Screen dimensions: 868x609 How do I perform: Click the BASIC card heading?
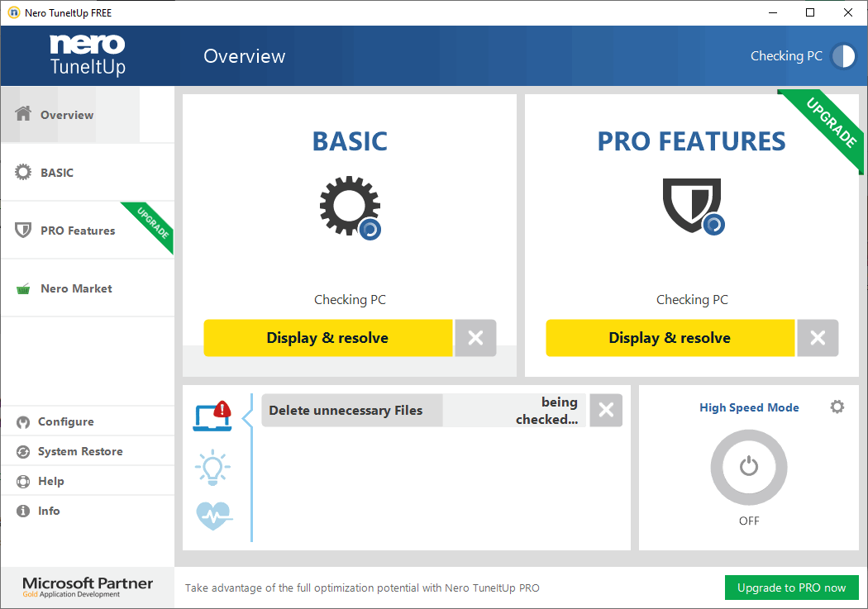tap(350, 141)
